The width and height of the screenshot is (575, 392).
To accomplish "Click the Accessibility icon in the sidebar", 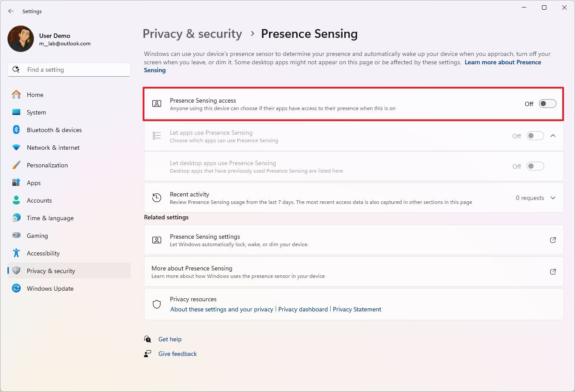I will pos(16,253).
